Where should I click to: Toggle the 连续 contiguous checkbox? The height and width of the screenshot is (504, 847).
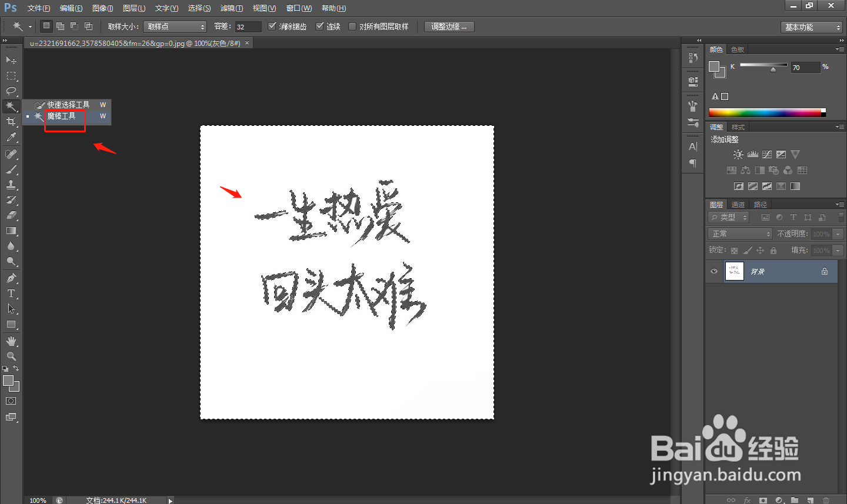click(319, 26)
